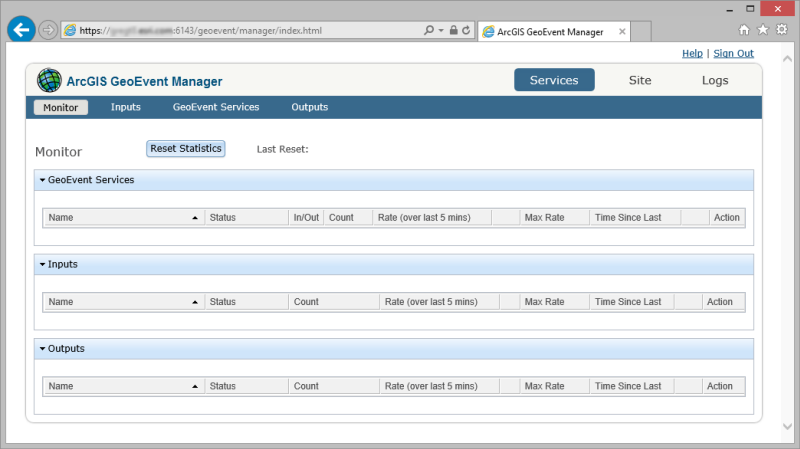Switch to the Site tab
Screen dimensions: 800x449
tap(640, 80)
